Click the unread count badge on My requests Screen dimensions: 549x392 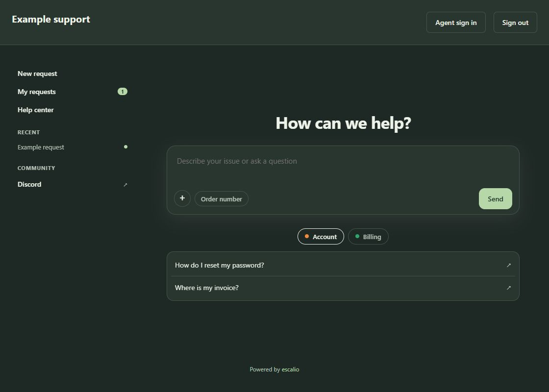pos(123,92)
